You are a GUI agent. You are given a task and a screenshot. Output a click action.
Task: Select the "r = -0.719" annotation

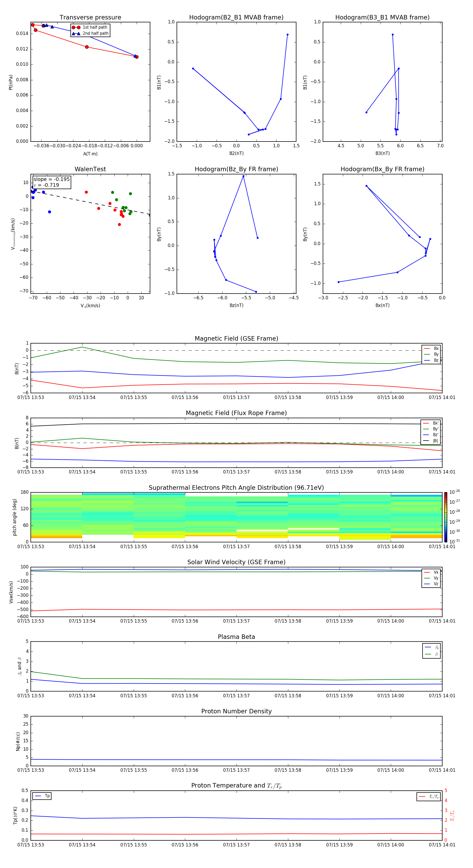[46, 185]
